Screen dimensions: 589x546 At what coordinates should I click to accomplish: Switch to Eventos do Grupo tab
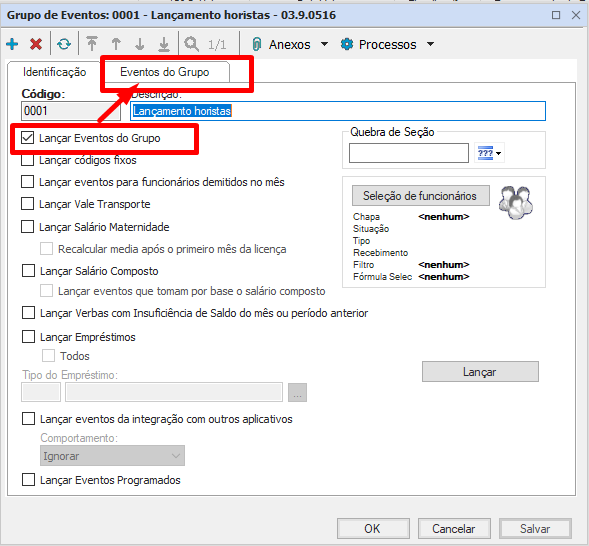tap(165, 72)
